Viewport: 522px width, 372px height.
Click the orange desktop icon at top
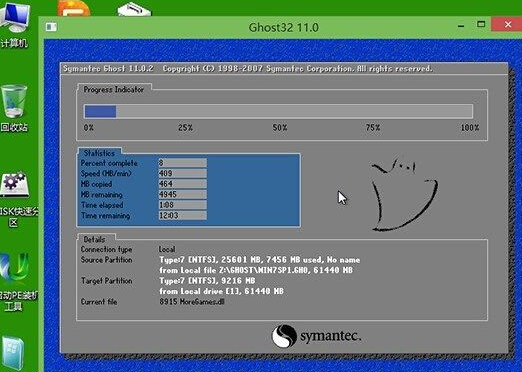(x=74, y=8)
